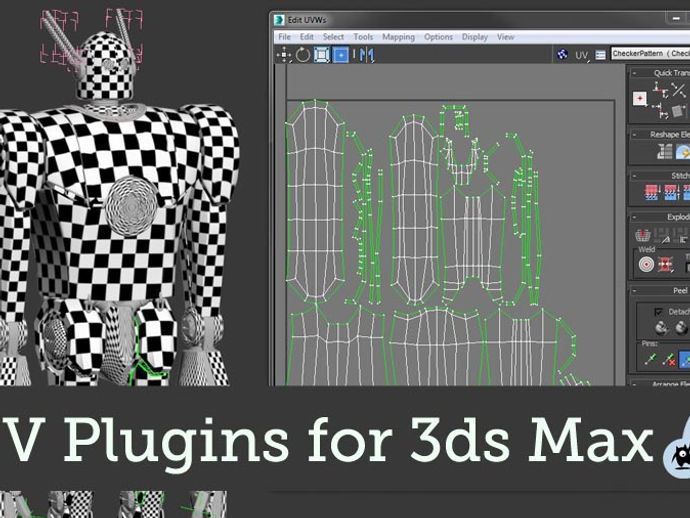The height and width of the screenshot is (518, 690).
Task: Open the Tools menu
Action: tap(363, 37)
